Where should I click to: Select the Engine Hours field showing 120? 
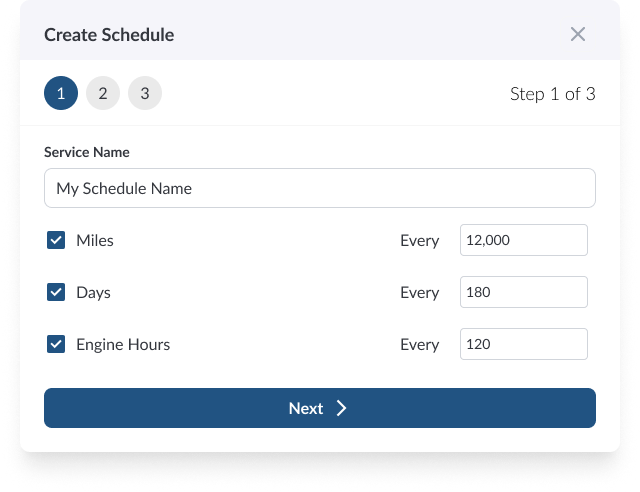[x=523, y=344]
